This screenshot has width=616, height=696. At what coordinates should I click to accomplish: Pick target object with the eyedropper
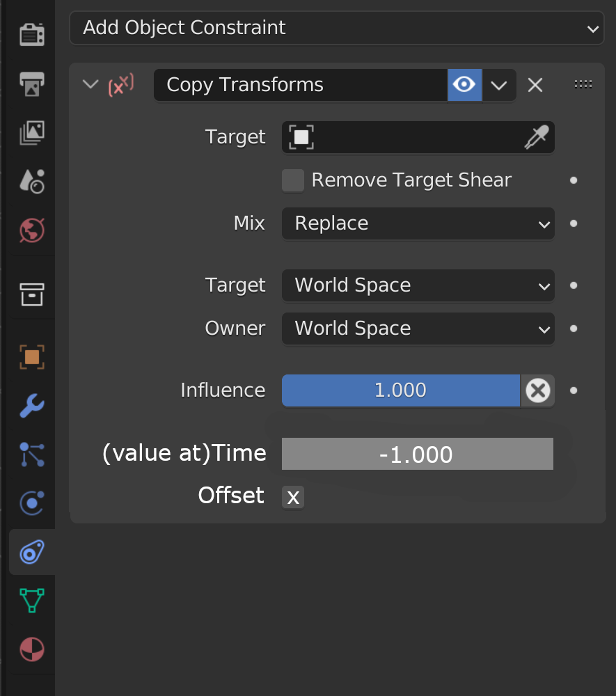coord(537,137)
